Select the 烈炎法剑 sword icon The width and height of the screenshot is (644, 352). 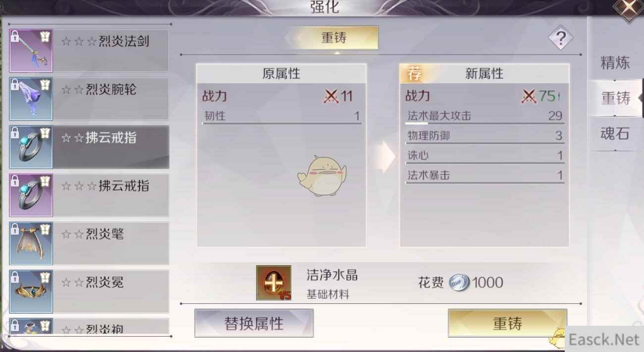click(x=31, y=51)
